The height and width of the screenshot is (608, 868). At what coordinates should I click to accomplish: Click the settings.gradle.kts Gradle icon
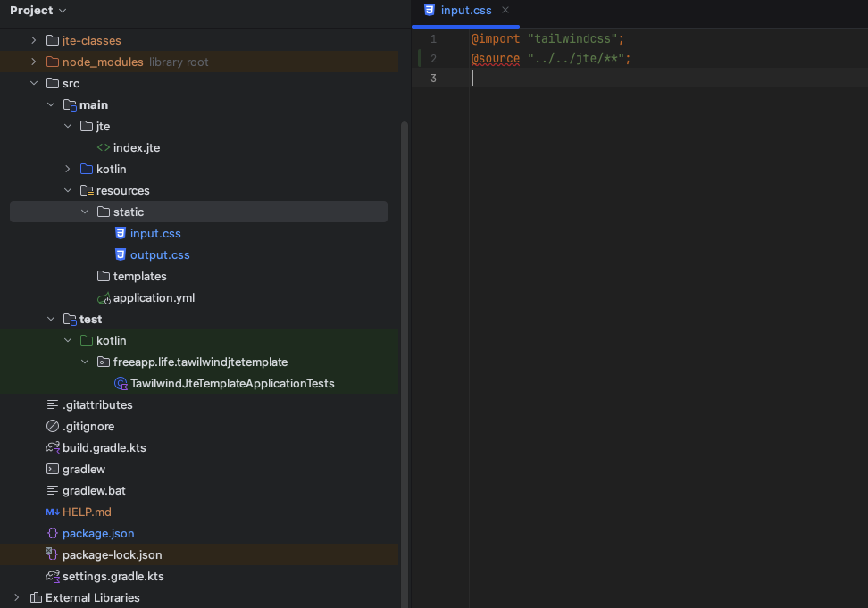(53, 577)
